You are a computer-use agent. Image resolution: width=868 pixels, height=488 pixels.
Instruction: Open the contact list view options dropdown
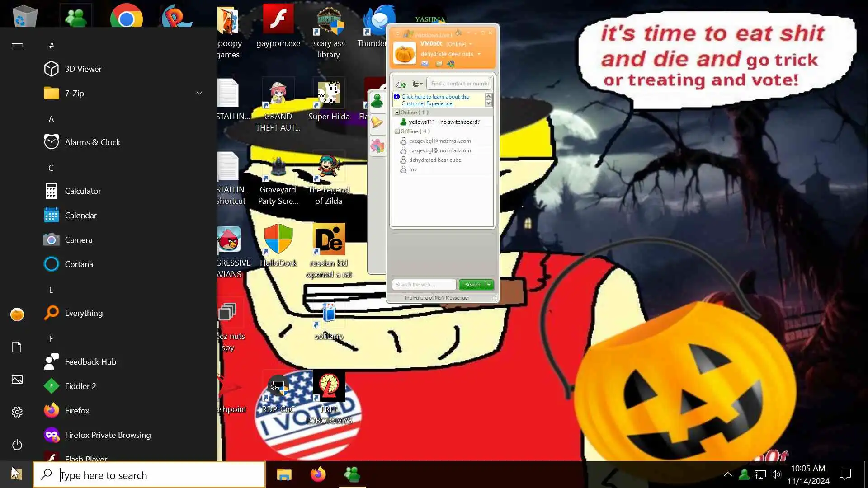click(x=417, y=84)
